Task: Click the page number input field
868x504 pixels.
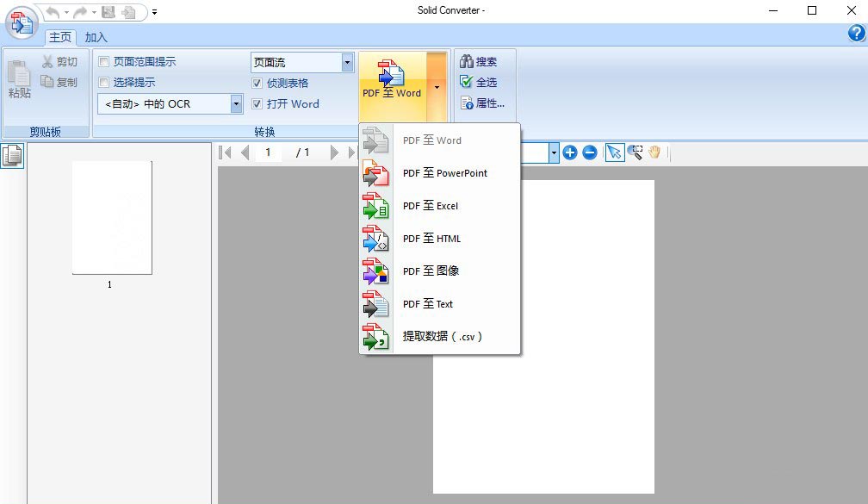Action: pyautogui.click(x=269, y=152)
